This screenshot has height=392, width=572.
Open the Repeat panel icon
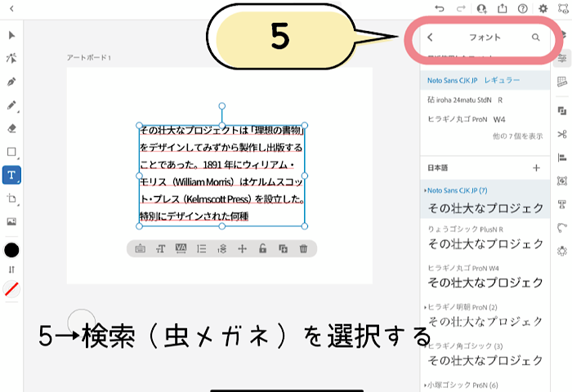point(562,251)
